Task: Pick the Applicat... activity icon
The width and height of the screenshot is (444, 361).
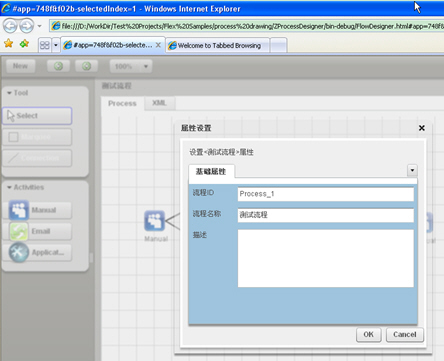Action: [x=18, y=252]
